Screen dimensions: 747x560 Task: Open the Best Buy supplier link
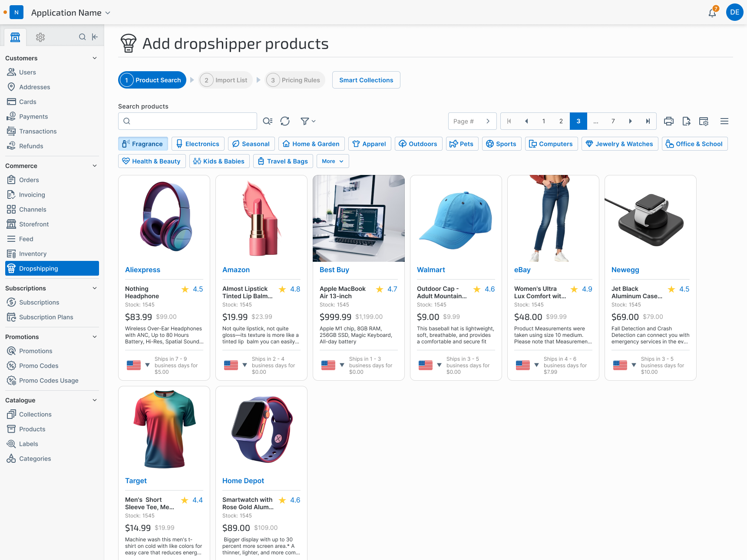[334, 270]
